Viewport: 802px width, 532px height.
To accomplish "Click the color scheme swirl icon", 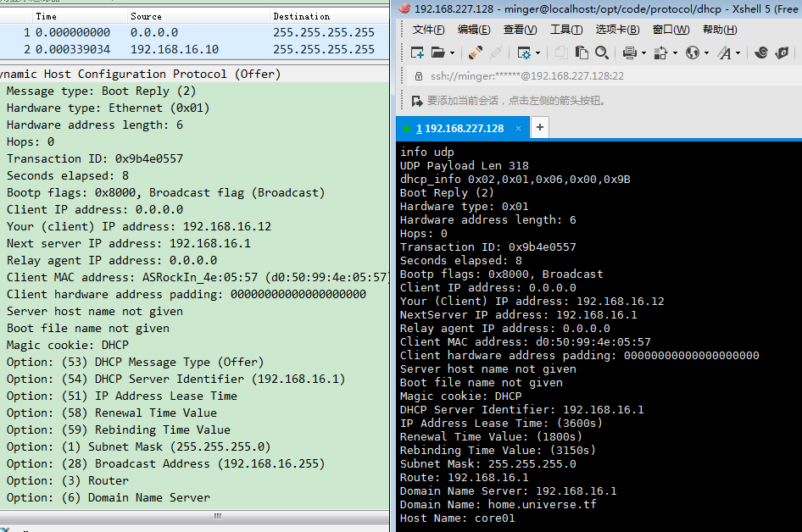I will (x=760, y=53).
